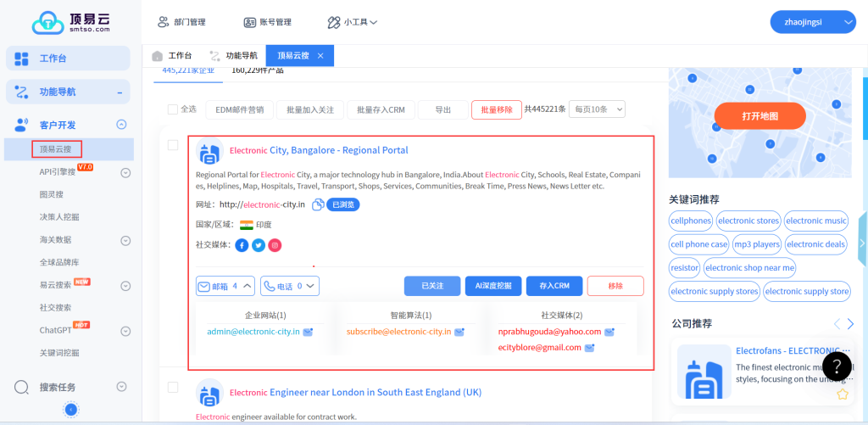Click the Instagram social media icon
The image size is (868, 425).
(x=275, y=245)
